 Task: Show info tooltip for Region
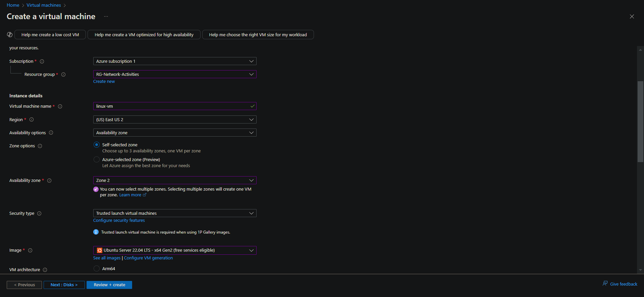32,119
